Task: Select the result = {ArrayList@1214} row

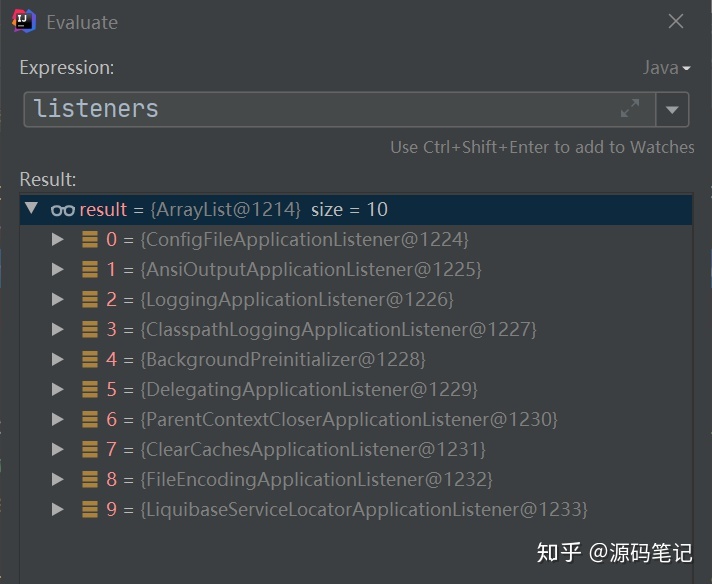Action: pyautogui.click(x=356, y=209)
